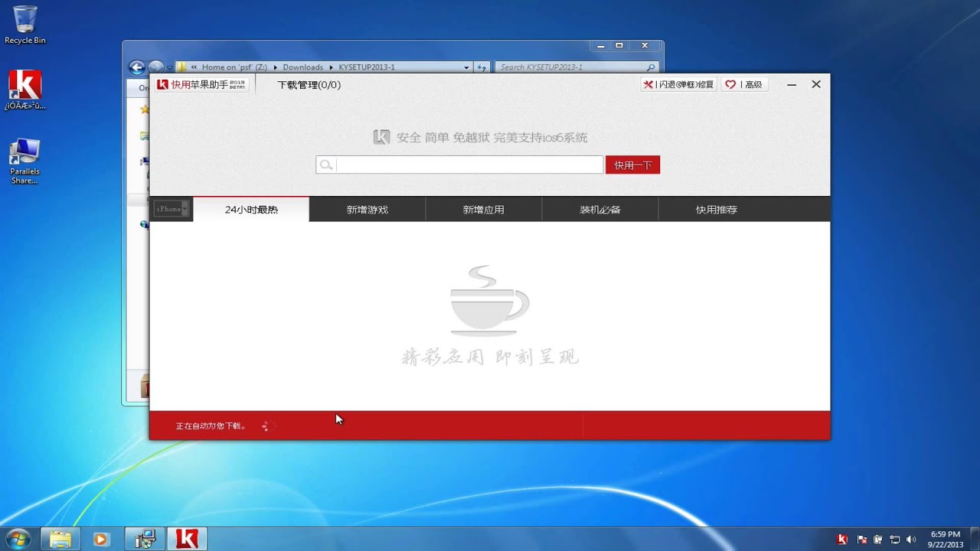The height and width of the screenshot is (551, 980).
Task: Open the Windows Start menu
Action: click(17, 539)
